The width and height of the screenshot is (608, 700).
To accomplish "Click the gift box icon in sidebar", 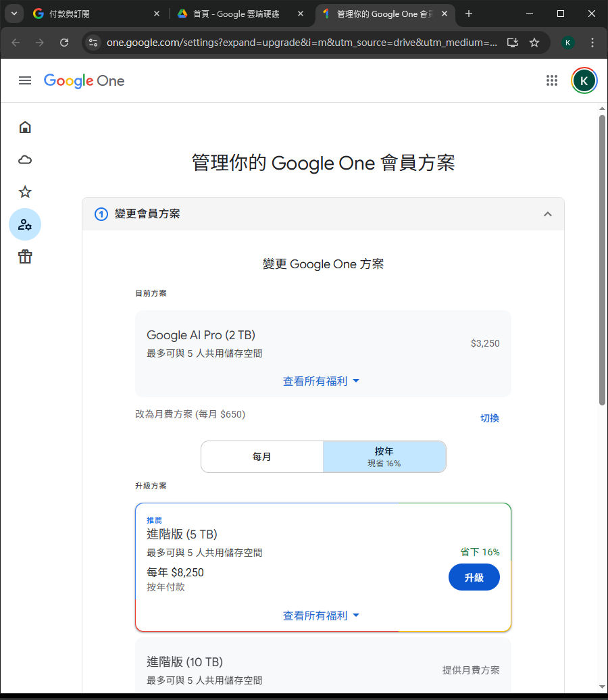I will pyautogui.click(x=25, y=257).
